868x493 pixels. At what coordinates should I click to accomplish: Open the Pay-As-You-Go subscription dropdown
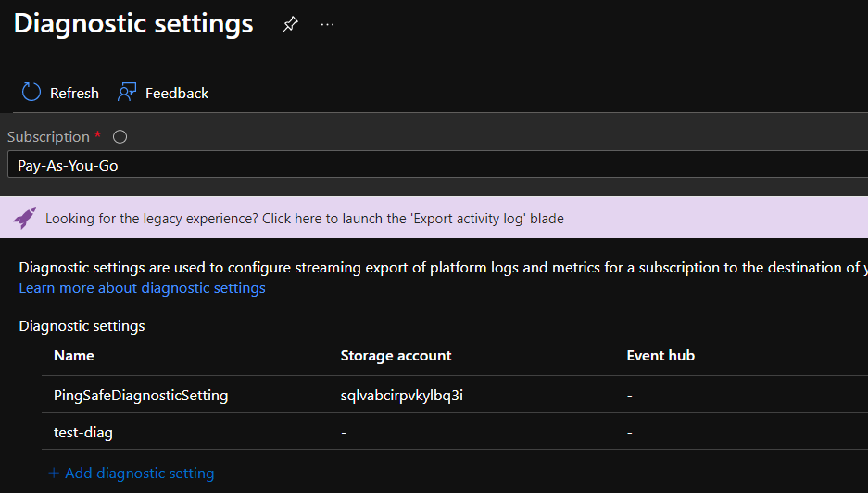pos(434,165)
